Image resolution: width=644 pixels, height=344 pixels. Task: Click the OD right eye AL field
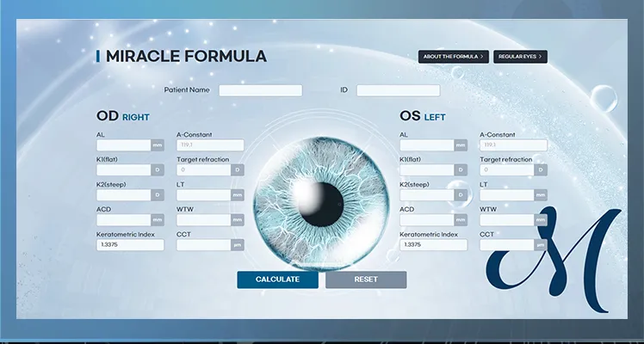124,145
